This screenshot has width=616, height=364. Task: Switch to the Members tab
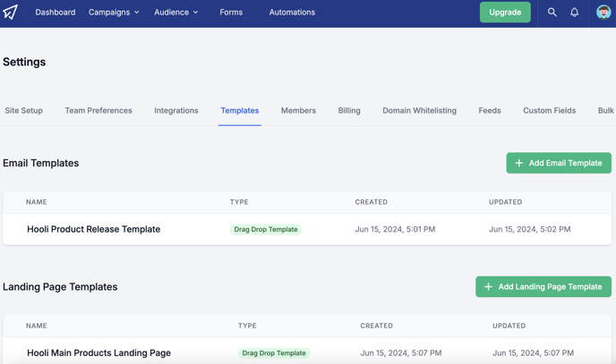tap(298, 111)
